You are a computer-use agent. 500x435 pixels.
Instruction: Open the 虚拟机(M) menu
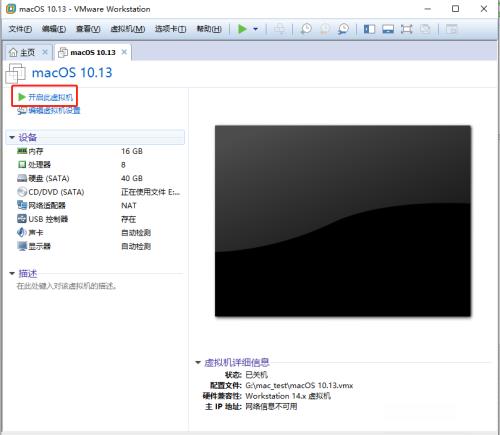pos(128,29)
